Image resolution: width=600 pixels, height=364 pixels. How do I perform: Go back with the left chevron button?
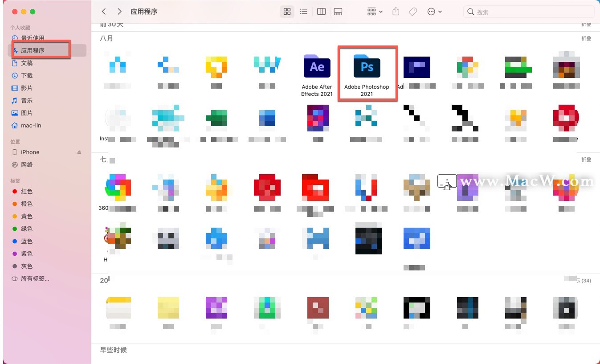point(104,12)
